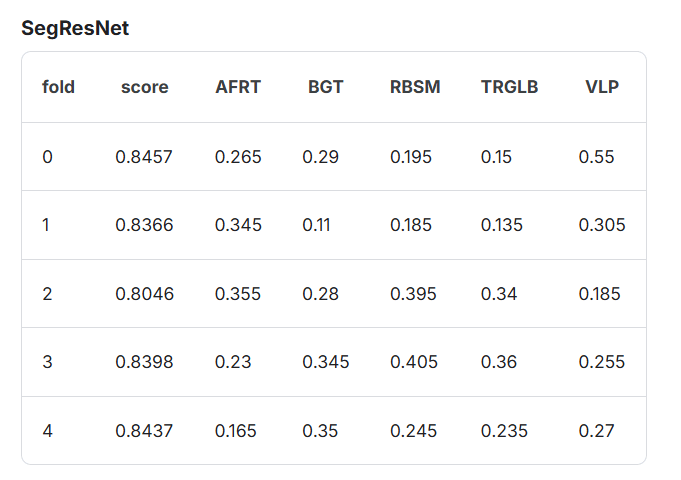
Task: Select the 0.8437 score cell
Action: tap(144, 431)
